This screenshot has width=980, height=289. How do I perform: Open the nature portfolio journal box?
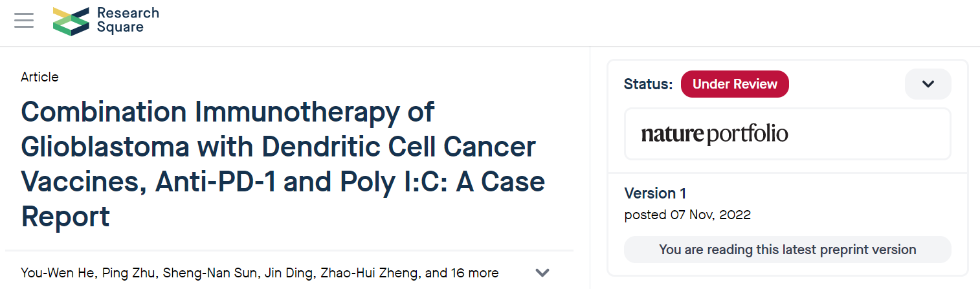click(787, 134)
